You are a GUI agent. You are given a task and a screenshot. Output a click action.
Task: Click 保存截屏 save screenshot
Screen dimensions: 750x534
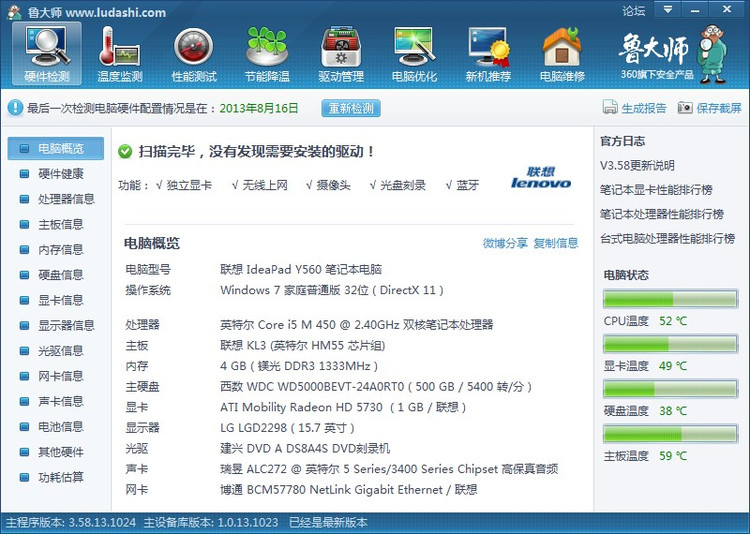click(710, 108)
